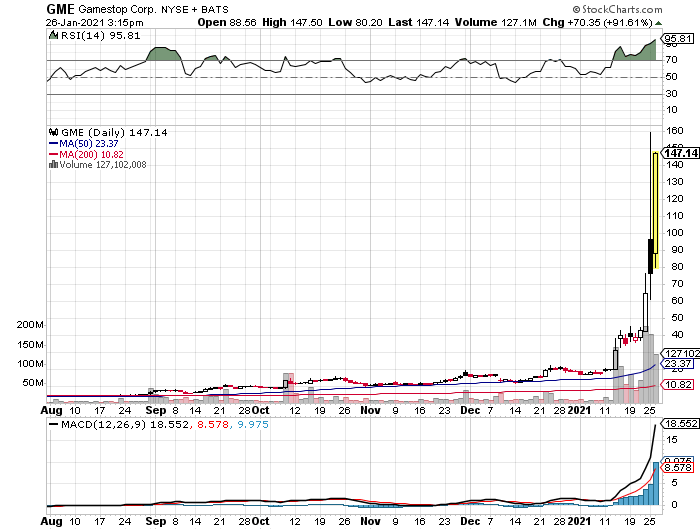Click the red 10.82 tag on right axis
The height and width of the screenshot is (530, 700).
[x=677, y=384]
